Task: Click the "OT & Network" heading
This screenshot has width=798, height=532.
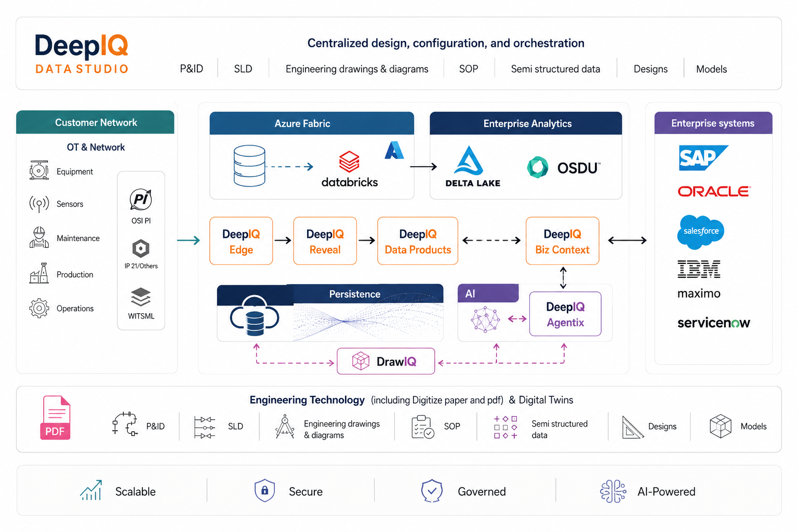Action: pyautogui.click(x=96, y=147)
